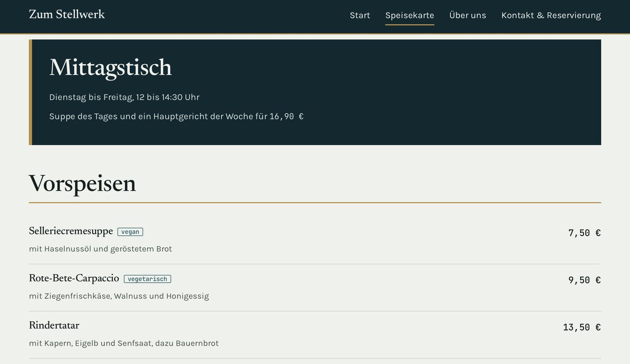630x364 pixels.
Task: Open Kontakt & Reservierung page
Action: tap(551, 15)
